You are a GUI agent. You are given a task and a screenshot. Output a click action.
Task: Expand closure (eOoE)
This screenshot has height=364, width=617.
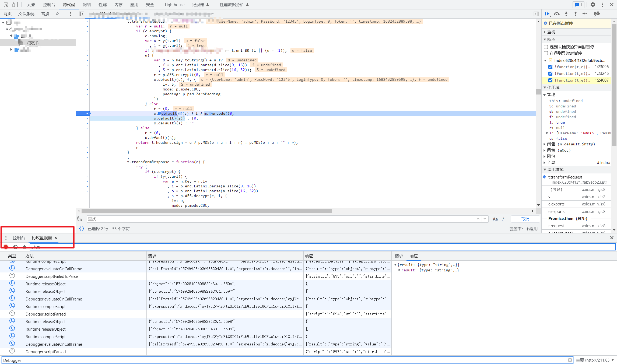pyautogui.click(x=544, y=150)
